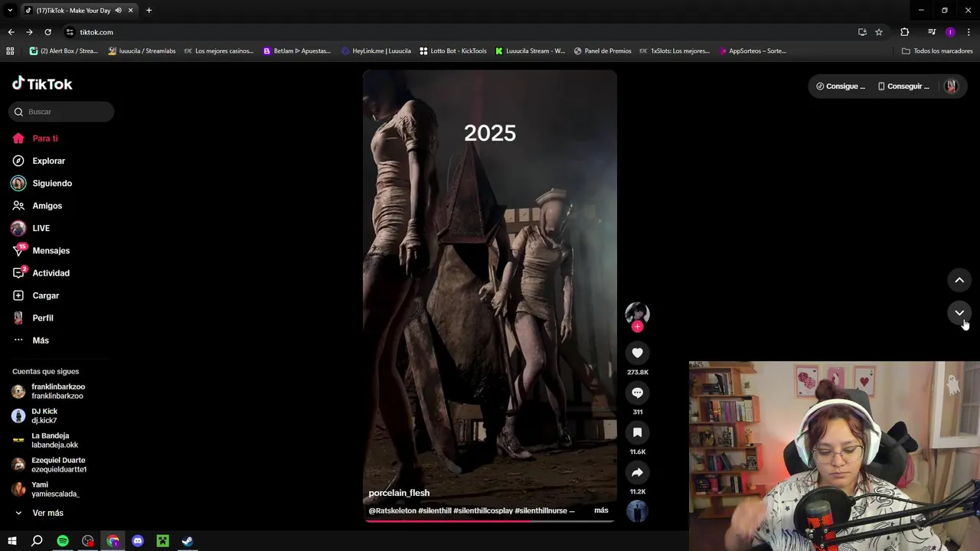This screenshot has height=551, width=980.
Task: Open Spotify from taskbar
Action: point(63,541)
